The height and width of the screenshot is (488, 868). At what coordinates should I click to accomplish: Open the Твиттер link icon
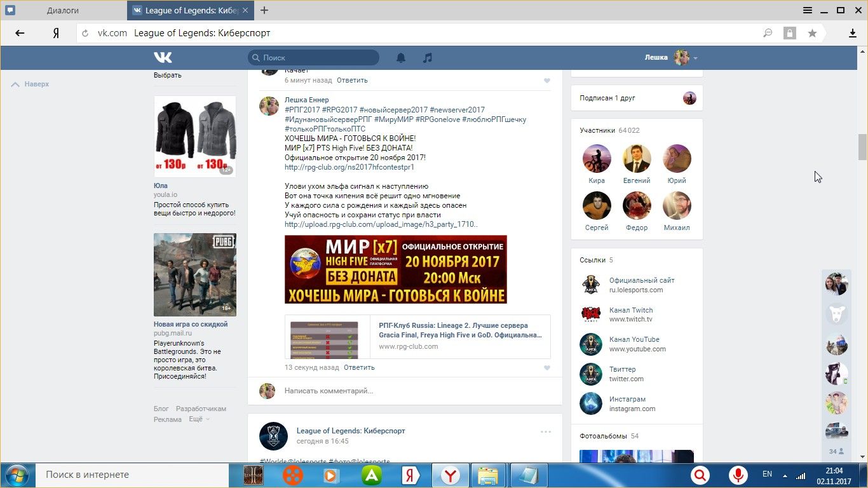click(x=591, y=374)
